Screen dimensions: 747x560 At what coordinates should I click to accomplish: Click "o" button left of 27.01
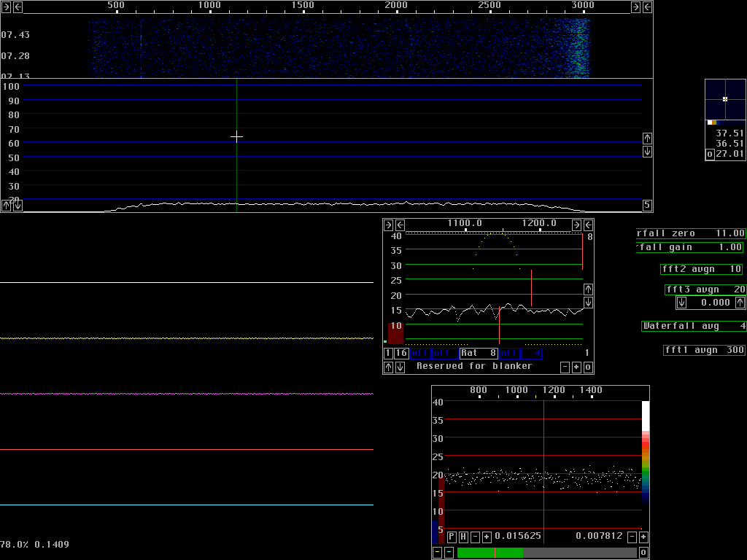click(710, 155)
